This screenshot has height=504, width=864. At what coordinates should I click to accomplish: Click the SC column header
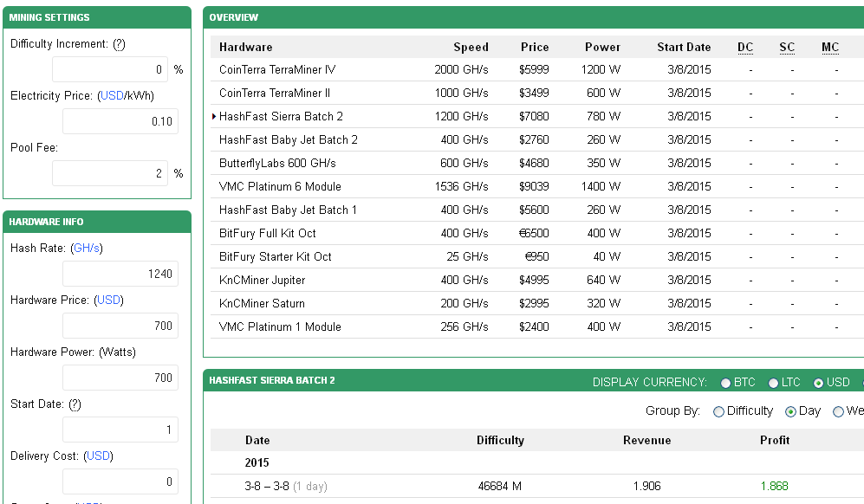tap(788, 48)
